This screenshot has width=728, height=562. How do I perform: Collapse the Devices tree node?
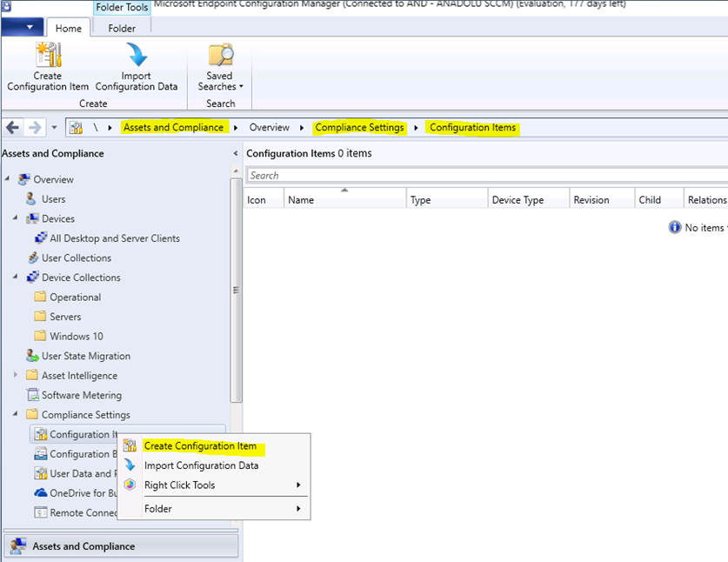point(16,217)
